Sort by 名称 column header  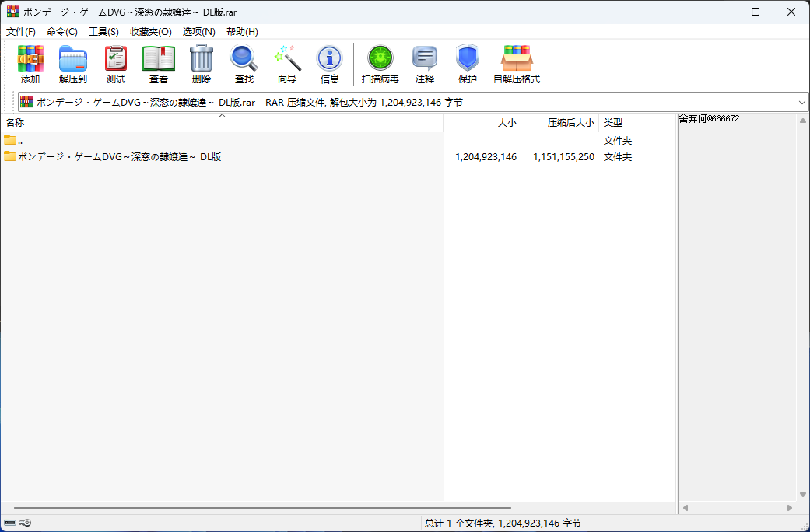(x=16, y=123)
